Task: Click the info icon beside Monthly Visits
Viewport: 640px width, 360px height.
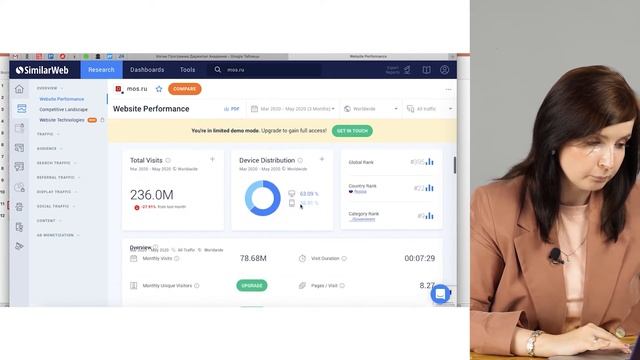Action: pyautogui.click(x=177, y=258)
